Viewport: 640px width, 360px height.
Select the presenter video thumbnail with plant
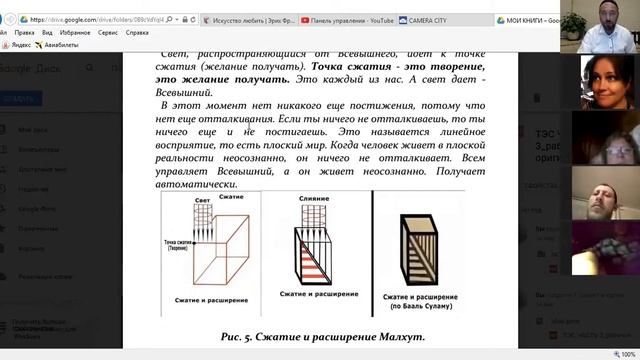pyautogui.click(x=600, y=27)
